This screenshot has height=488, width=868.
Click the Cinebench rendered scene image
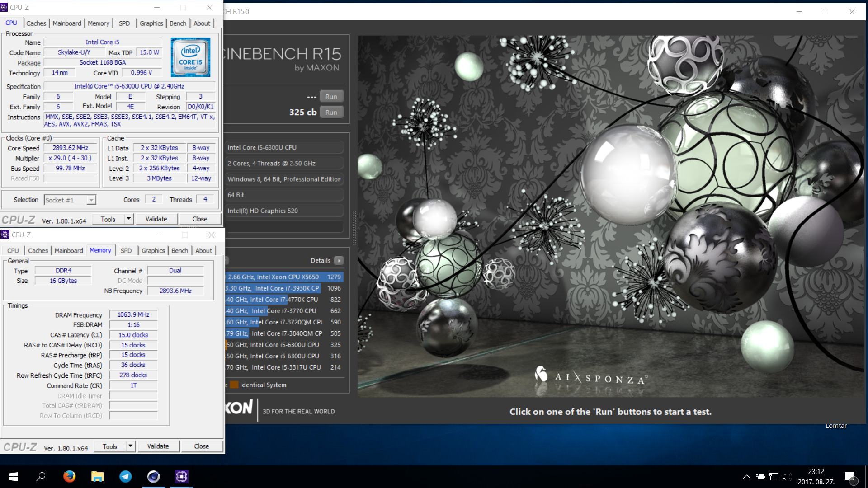[x=611, y=216]
